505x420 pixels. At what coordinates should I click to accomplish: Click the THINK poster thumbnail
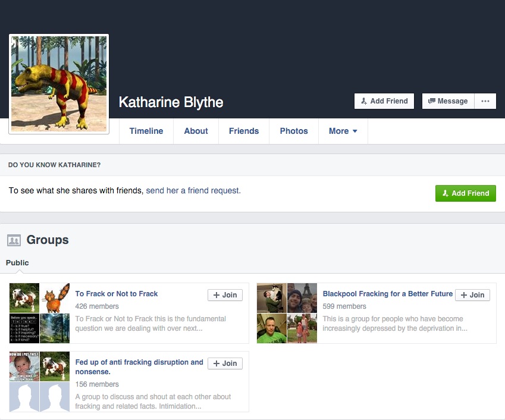tap(24, 328)
